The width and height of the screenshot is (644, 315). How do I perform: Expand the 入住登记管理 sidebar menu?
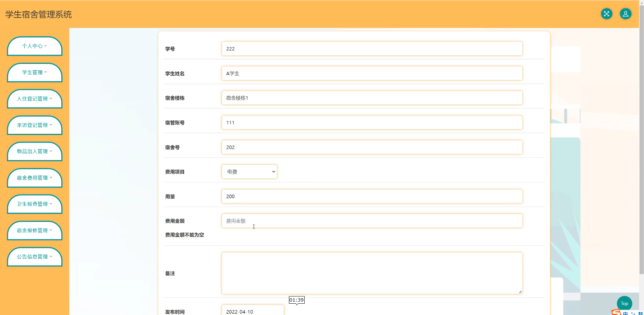tap(35, 99)
